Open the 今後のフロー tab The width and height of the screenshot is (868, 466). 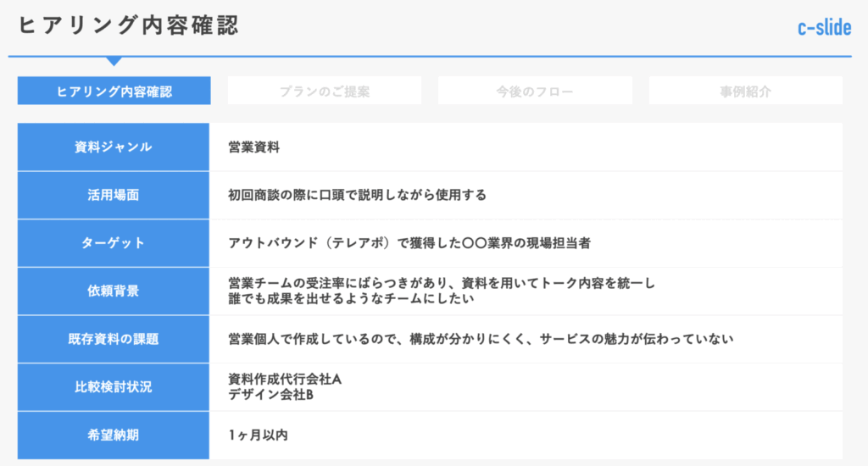pyautogui.click(x=534, y=91)
